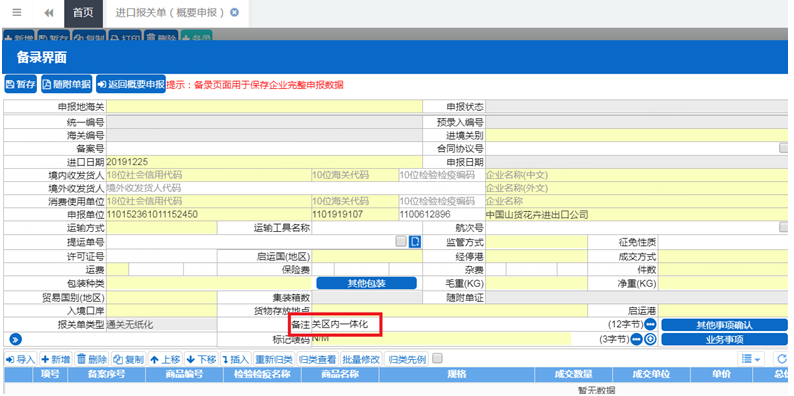This screenshot has width=794, height=396.
Task: Open 其他事项确认 dialog
Action: click(x=725, y=325)
